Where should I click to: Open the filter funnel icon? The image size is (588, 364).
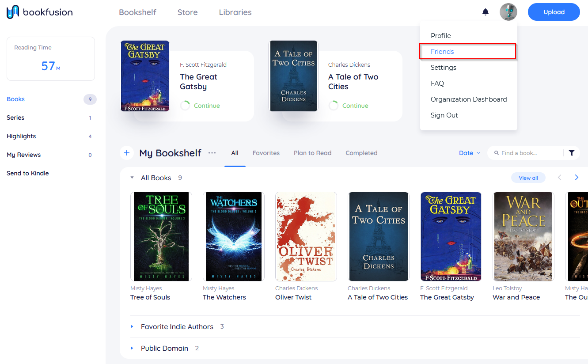(x=572, y=153)
